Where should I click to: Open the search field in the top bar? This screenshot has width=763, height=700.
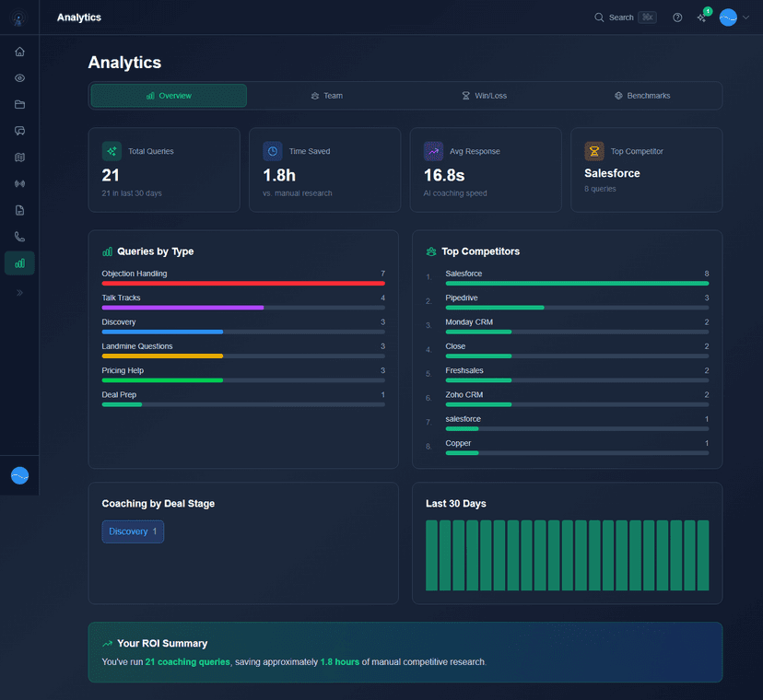click(625, 17)
